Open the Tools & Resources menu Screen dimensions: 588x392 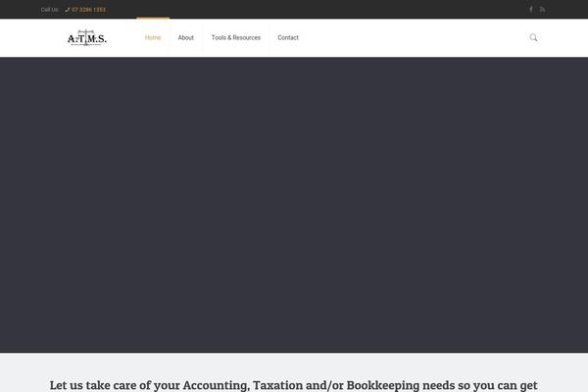tap(236, 37)
